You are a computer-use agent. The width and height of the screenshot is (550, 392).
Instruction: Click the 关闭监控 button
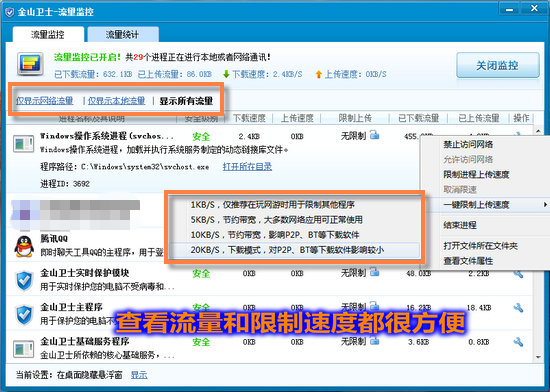click(x=498, y=65)
